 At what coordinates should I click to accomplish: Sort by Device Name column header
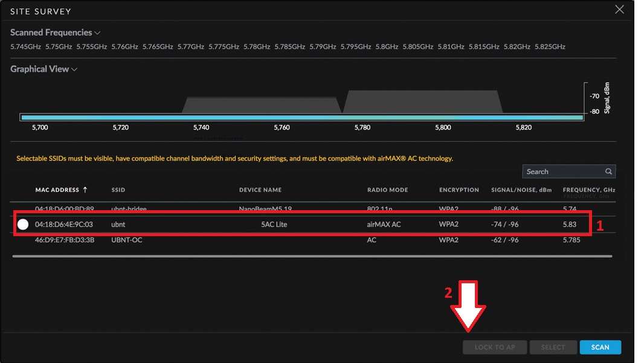pos(260,190)
